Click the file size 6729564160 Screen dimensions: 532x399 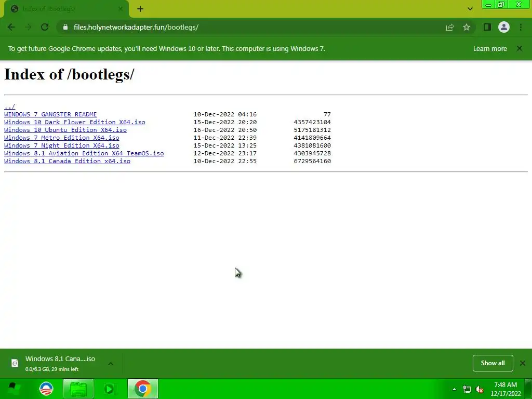click(x=312, y=161)
